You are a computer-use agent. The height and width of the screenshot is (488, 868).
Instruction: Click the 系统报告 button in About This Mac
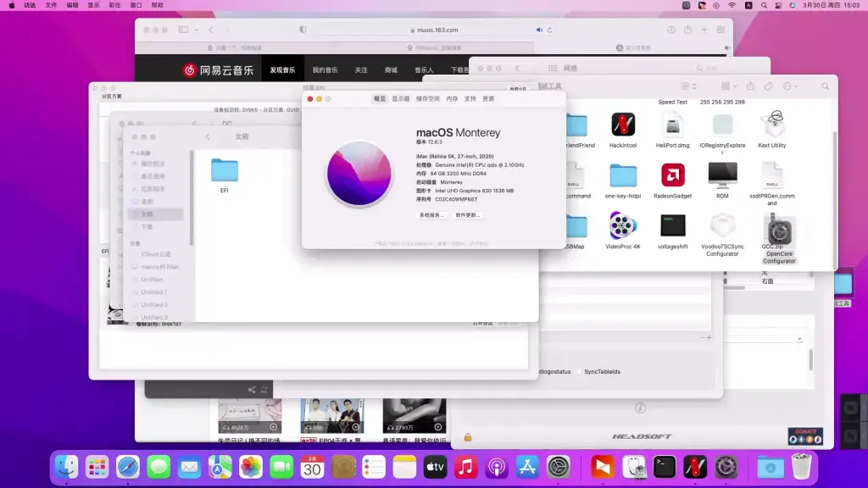[x=431, y=215]
